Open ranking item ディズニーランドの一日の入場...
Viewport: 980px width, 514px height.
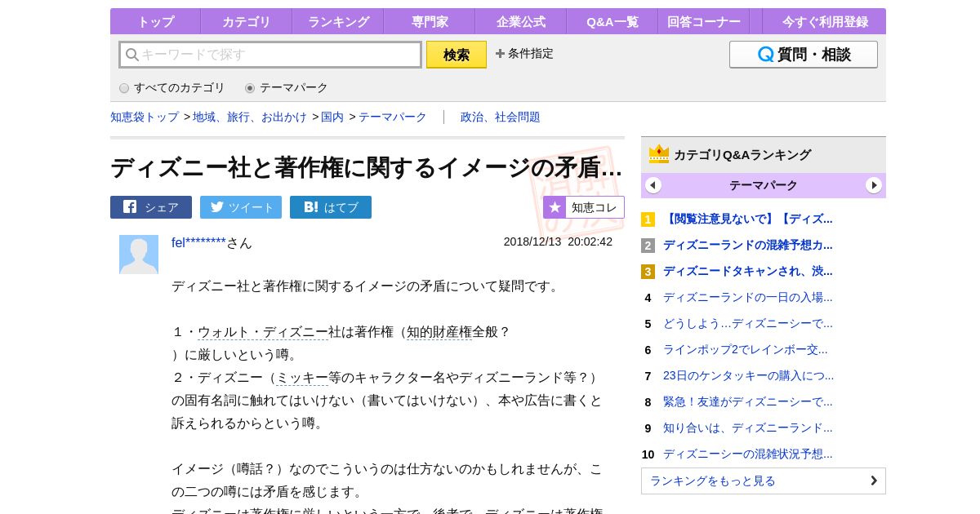748,297
